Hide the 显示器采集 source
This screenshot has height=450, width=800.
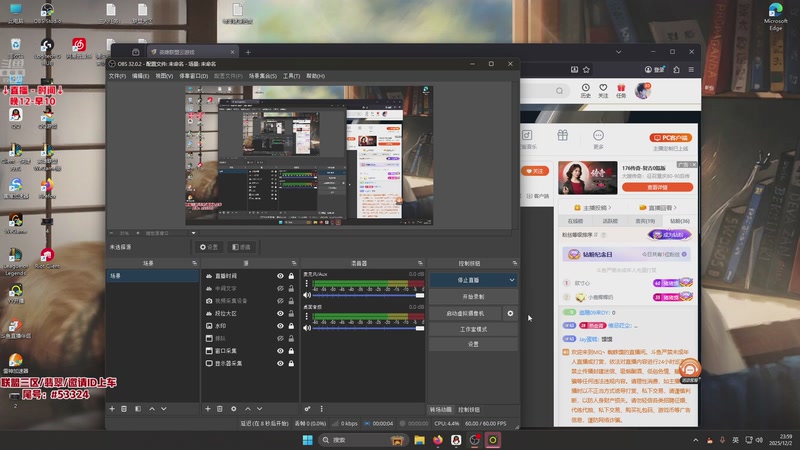(280, 363)
